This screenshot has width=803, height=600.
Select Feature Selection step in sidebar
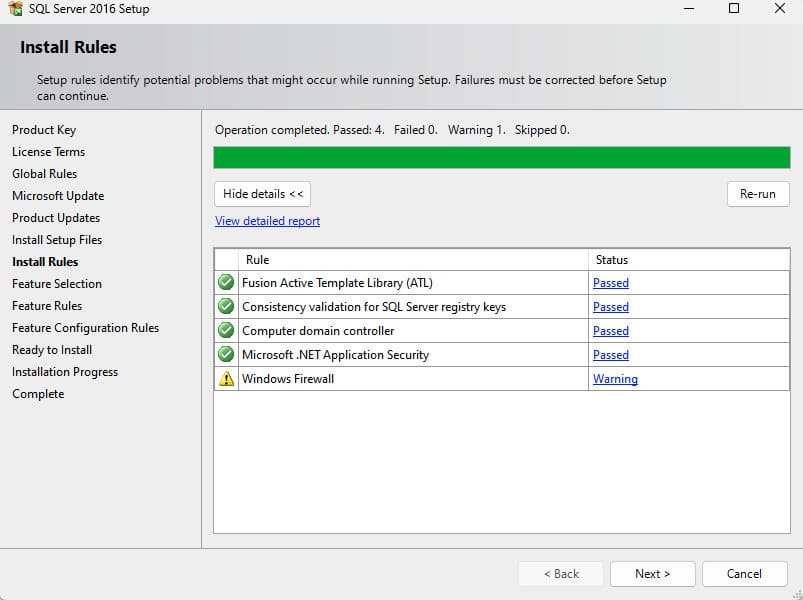point(57,284)
